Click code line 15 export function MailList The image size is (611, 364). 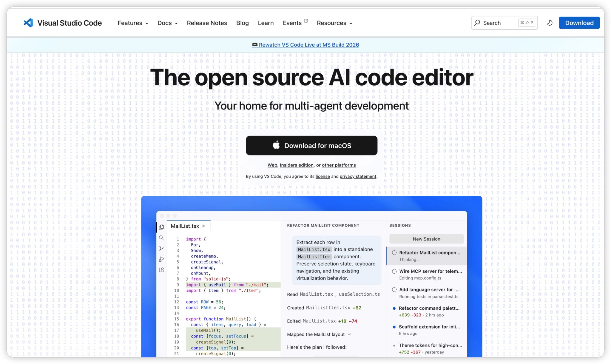tap(221, 319)
